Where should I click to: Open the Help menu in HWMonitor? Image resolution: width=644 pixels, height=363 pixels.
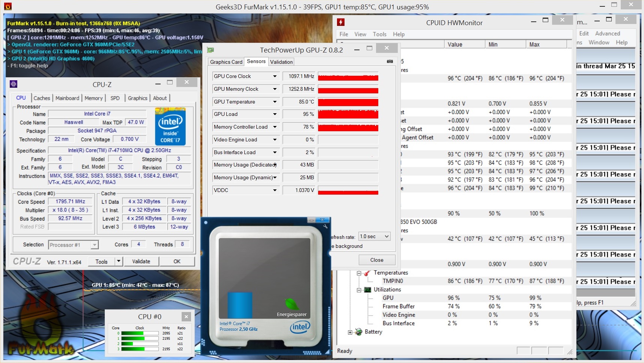[x=399, y=34]
